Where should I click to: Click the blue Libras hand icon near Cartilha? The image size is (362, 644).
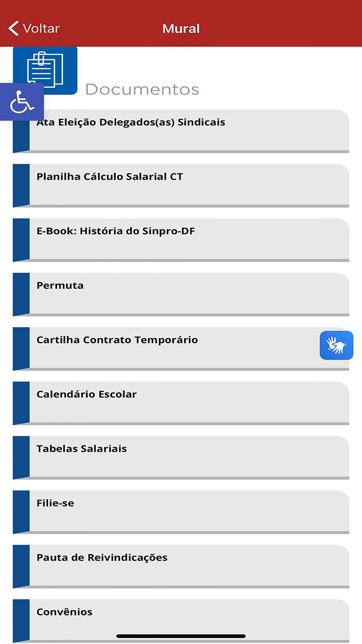pos(337,345)
